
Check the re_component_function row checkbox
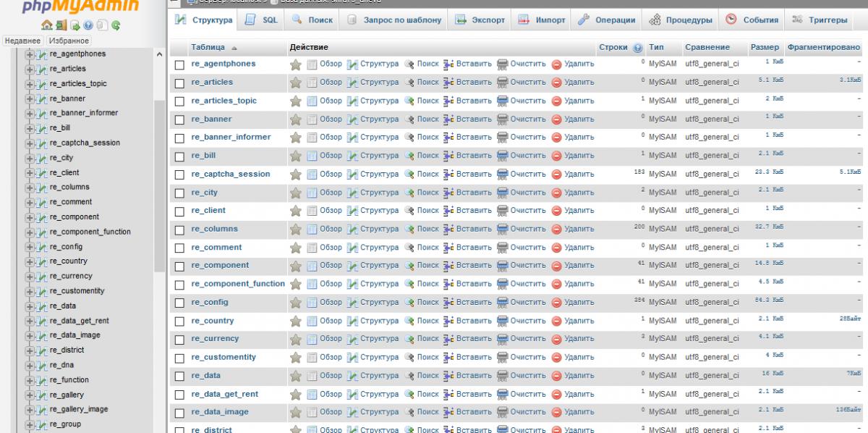coord(180,285)
